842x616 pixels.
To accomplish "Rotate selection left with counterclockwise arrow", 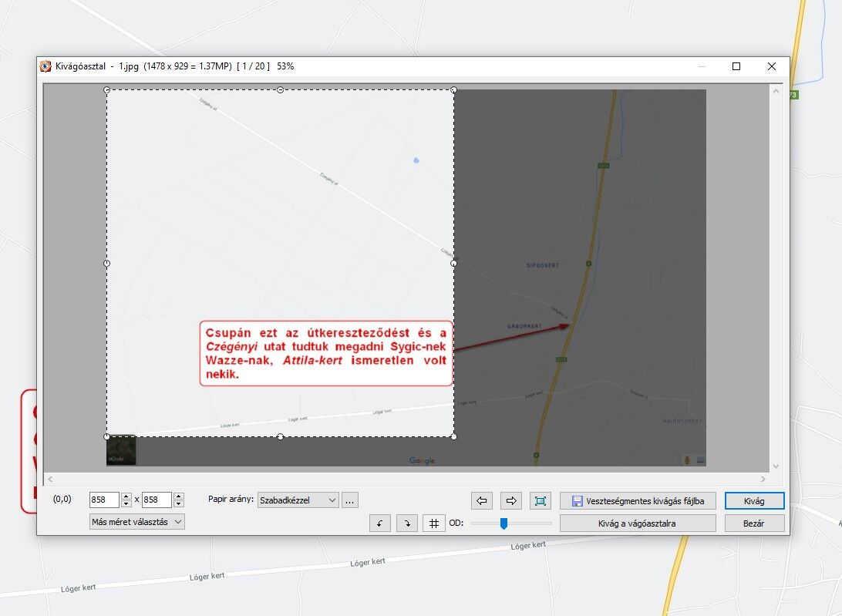I will pos(380,523).
